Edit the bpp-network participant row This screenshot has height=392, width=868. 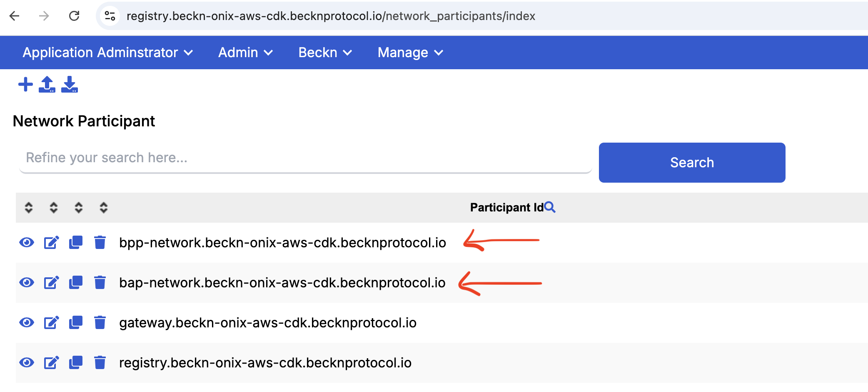pos(52,243)
